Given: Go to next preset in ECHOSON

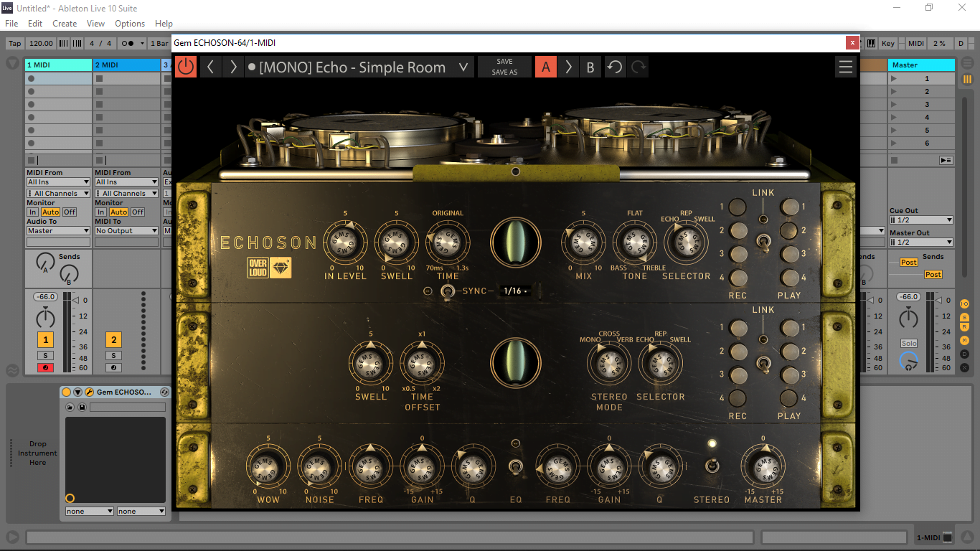Looking at the screenshot, I should [x=233, y=67].
